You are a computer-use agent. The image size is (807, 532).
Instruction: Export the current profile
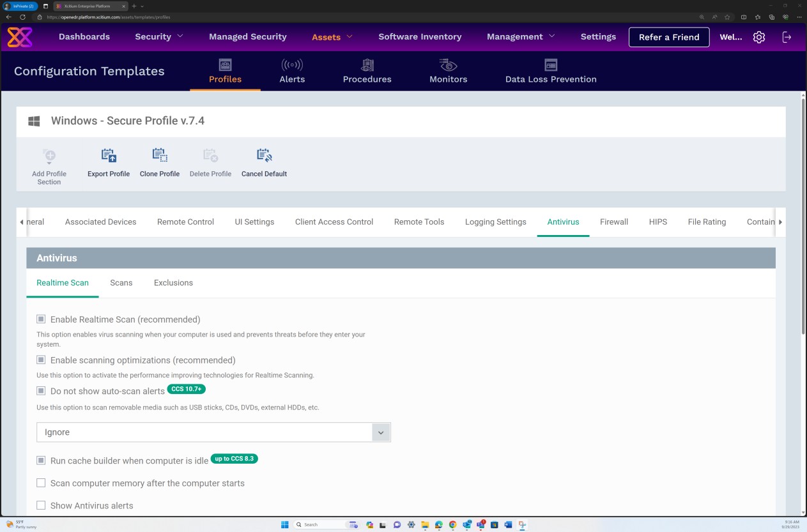point(108,162)
